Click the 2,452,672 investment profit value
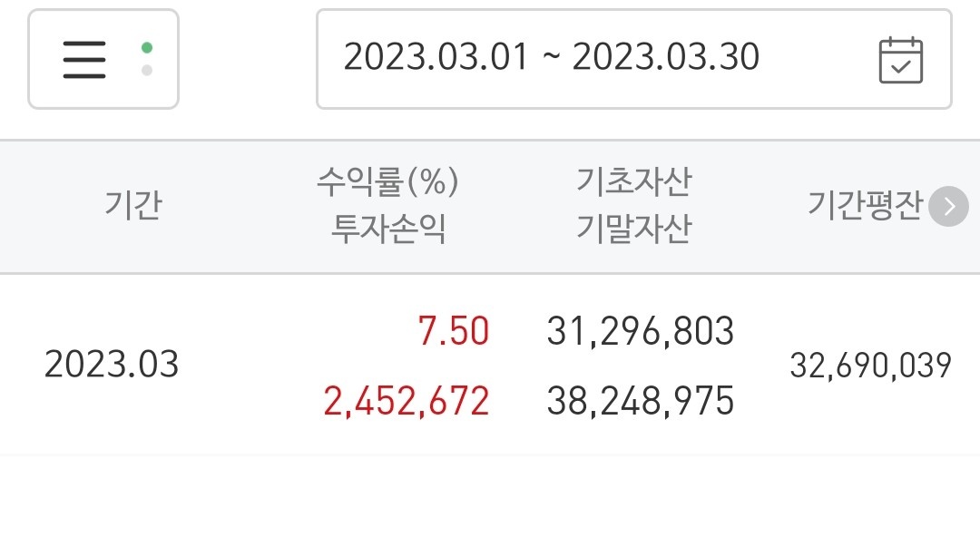 [407, 401]
